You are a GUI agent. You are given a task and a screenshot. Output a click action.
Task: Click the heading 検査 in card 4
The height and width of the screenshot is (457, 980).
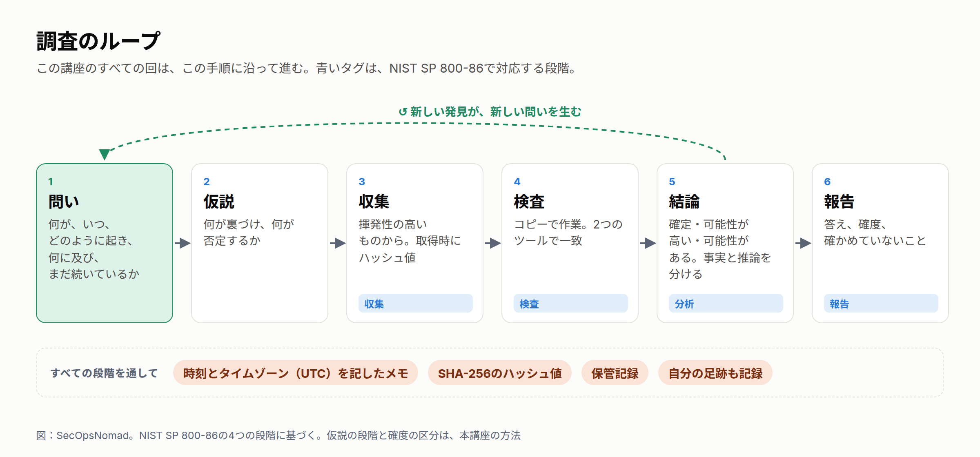pyautogui.click(x=529, y=202)
